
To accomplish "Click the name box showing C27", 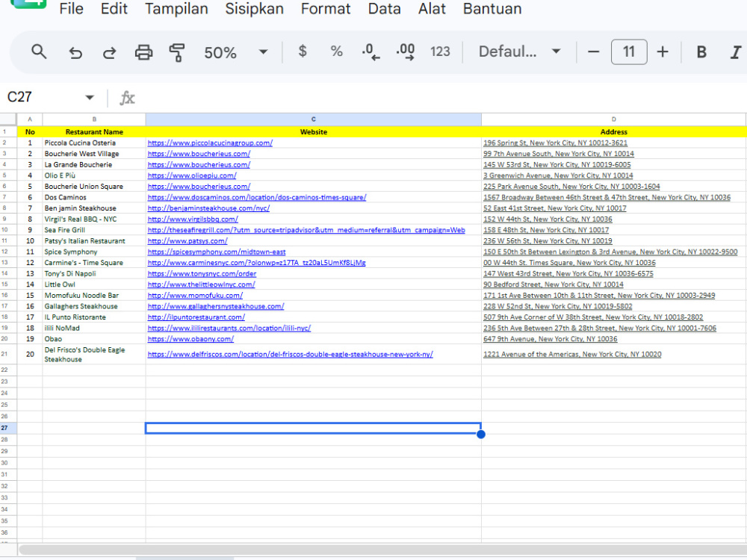I will click(20, 97).
